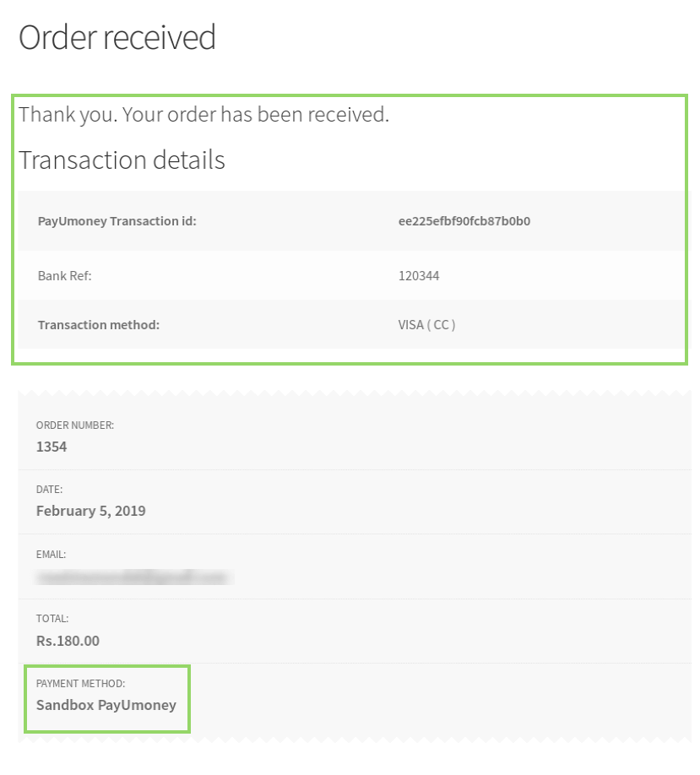The height and width of the screenshot is (775, 700).
Task: Click the 'VISA ( CC )' value
Action: pos(426,324)
